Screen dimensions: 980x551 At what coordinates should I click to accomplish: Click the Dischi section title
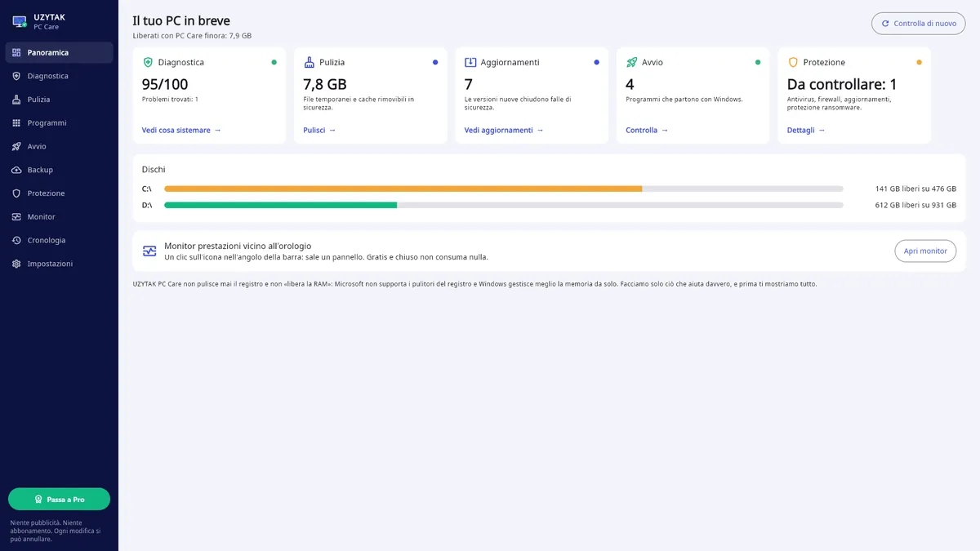[x=154, y=170]
